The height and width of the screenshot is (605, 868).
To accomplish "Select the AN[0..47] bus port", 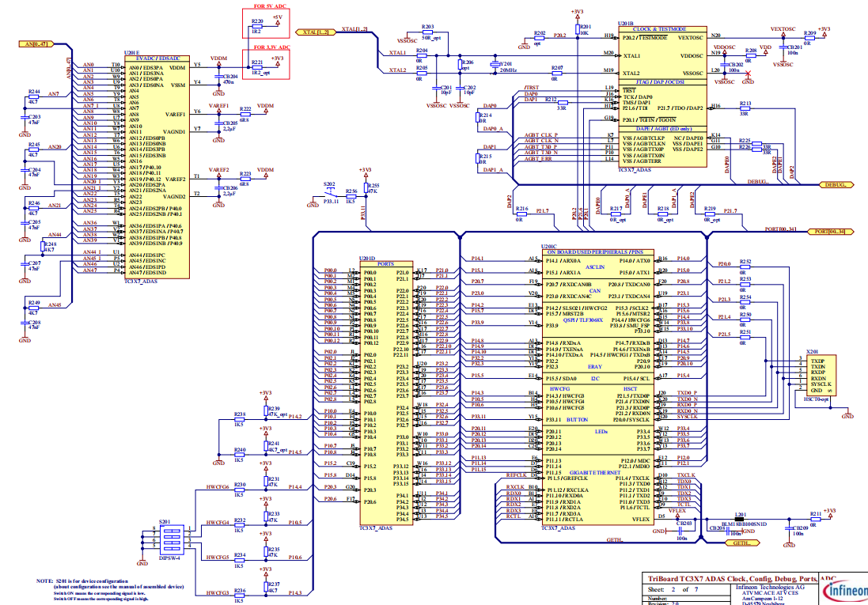I will [x=37, y=43].
